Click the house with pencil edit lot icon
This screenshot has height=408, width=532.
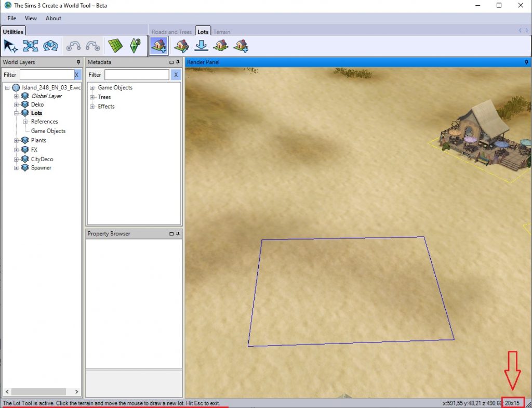point(181,46)
